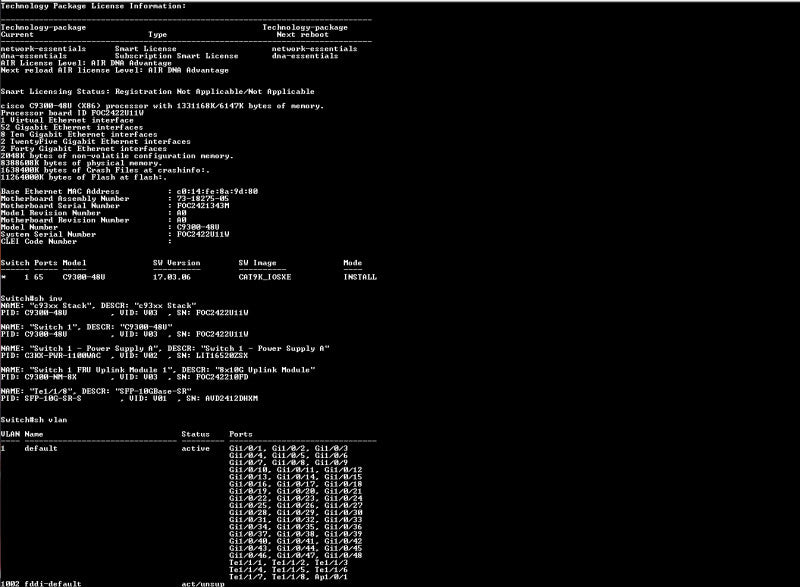
Task: Click port Ap1/0/1 in the VLAN list
Action: [x=331, y=577]
